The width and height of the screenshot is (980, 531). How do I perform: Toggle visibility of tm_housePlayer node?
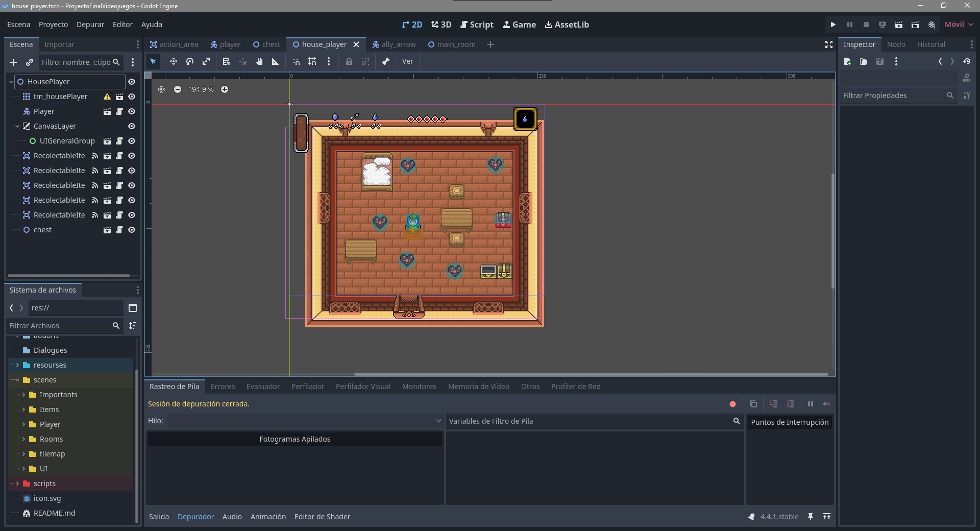tap(132, 96)
